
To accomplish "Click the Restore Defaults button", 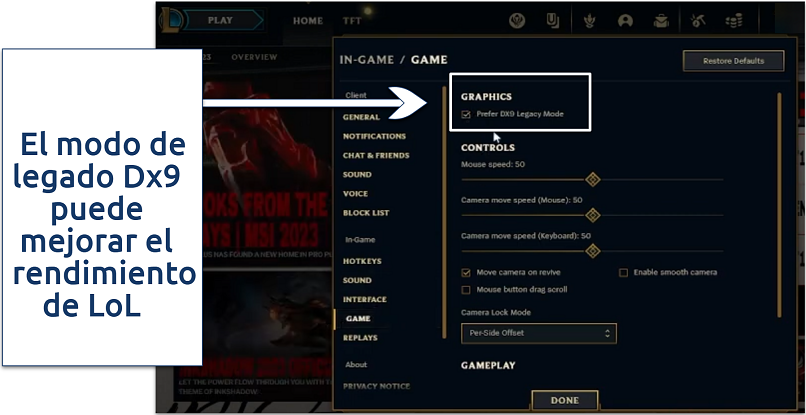I will (x=733, y=61).
